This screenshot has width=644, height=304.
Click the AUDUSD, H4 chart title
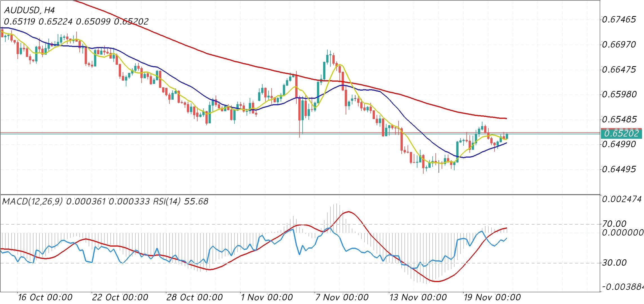click(30, 10)
